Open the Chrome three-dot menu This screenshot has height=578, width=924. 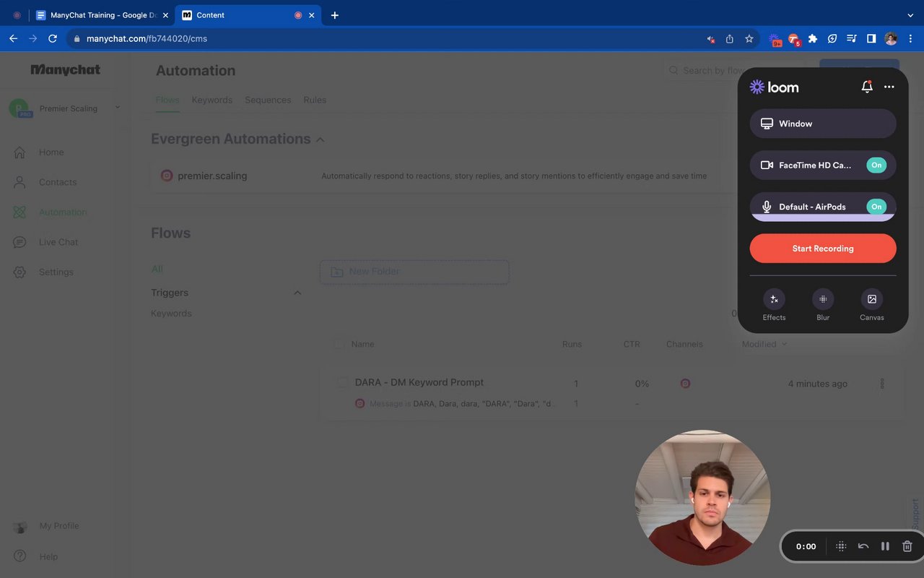(x=910, y=38)
